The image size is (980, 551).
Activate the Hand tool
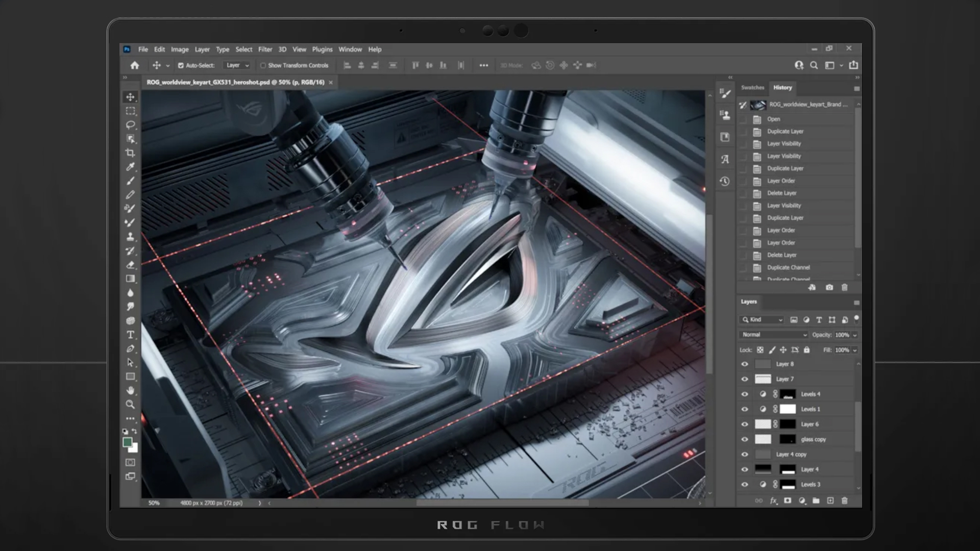tap(131, 390)
